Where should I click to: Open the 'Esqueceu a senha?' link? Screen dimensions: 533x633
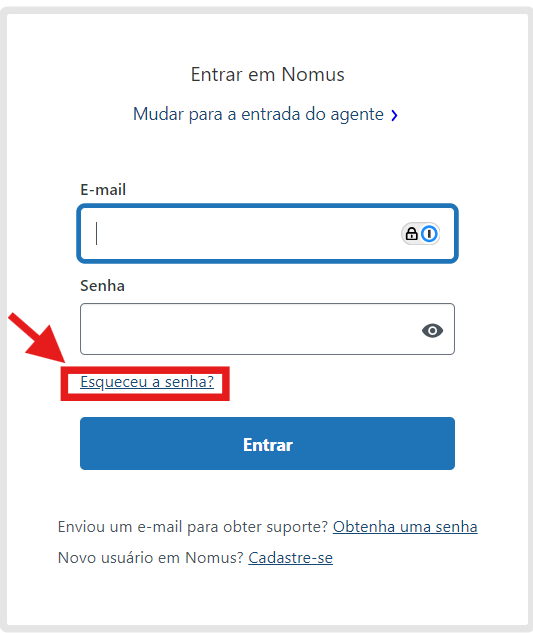pos(147,382)
